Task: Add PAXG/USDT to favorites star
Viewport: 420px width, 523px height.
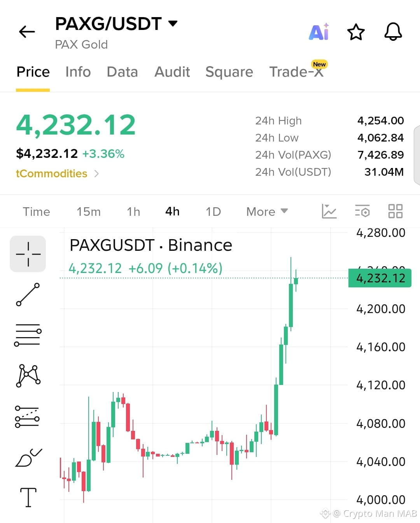Action: 356,32
